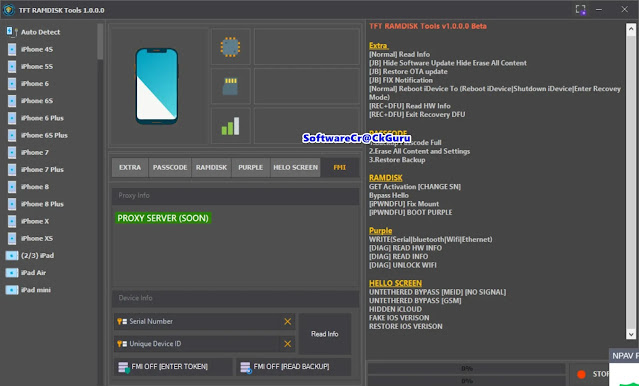The width and height of the screenshot is (639, 386).
Task: Choose the iPhone 8 device icon
Action: click(12, 187)
